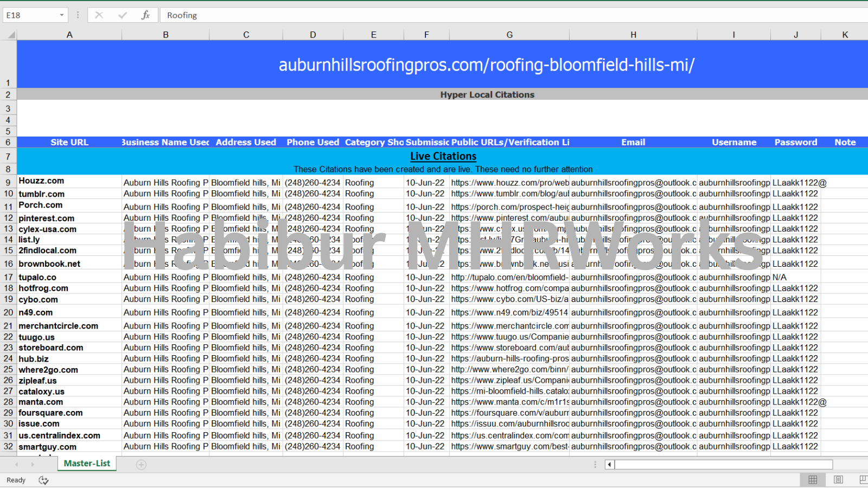
Task: Add a new sheet with plus button
Action: pyautogui.click(x=141, y=465)
